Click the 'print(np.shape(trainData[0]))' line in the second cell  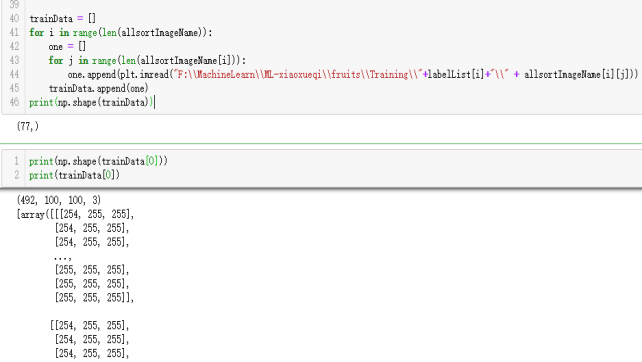[98, 161]
